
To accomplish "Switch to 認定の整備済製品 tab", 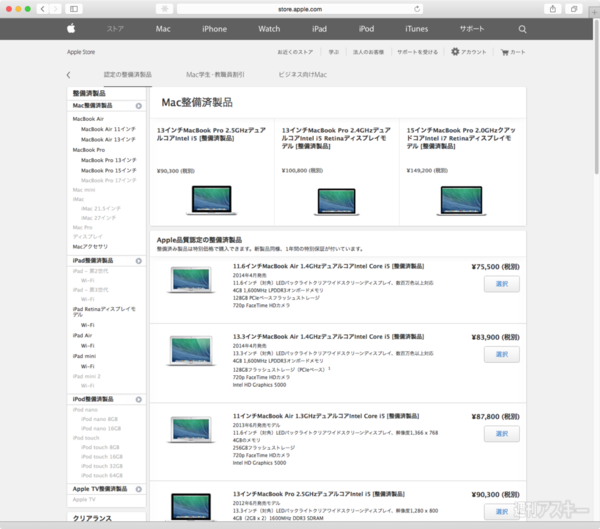I will coord(127,75).
